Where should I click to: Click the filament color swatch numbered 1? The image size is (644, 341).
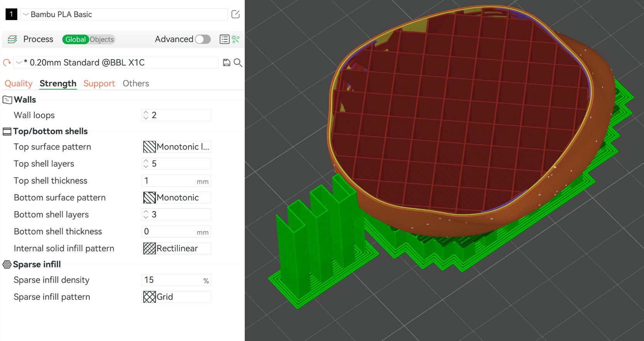click(11, 14)
